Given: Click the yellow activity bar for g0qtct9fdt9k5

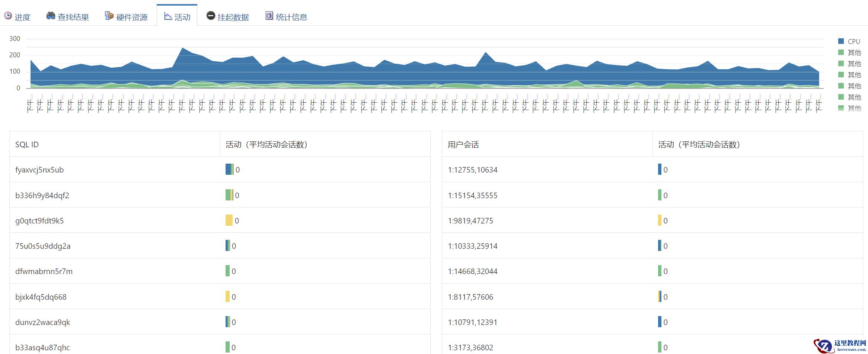Looking at the screenshot, I should pyautogui.click(x=229, y=221).
